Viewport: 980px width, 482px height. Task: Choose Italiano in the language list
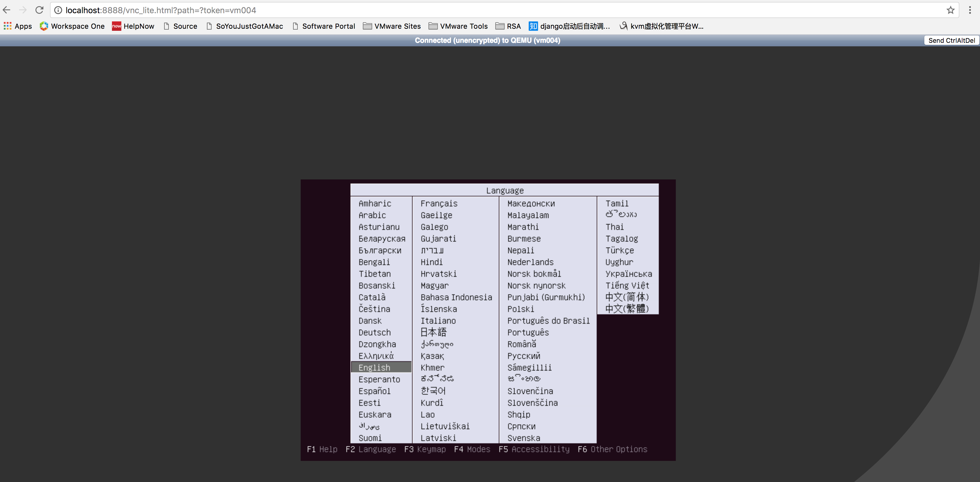(x=438, y=321)
